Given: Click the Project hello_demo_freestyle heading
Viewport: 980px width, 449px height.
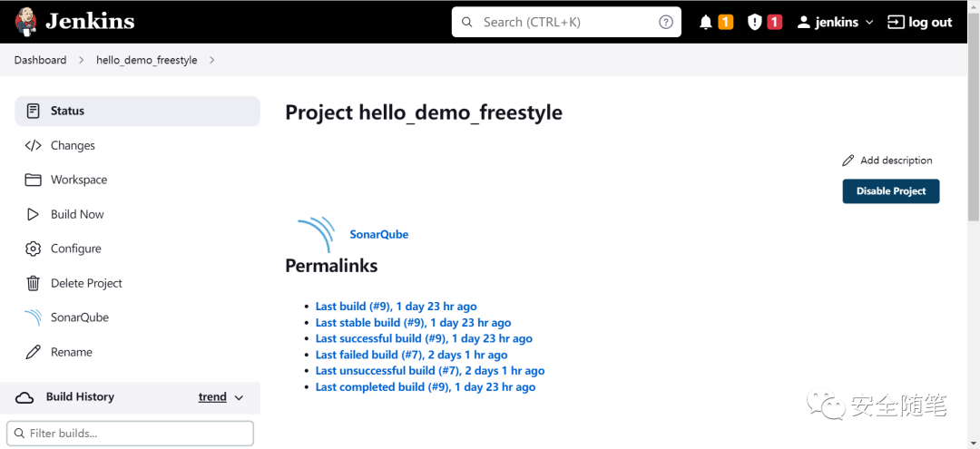Looking at the screenshot, I should point(424,112).
